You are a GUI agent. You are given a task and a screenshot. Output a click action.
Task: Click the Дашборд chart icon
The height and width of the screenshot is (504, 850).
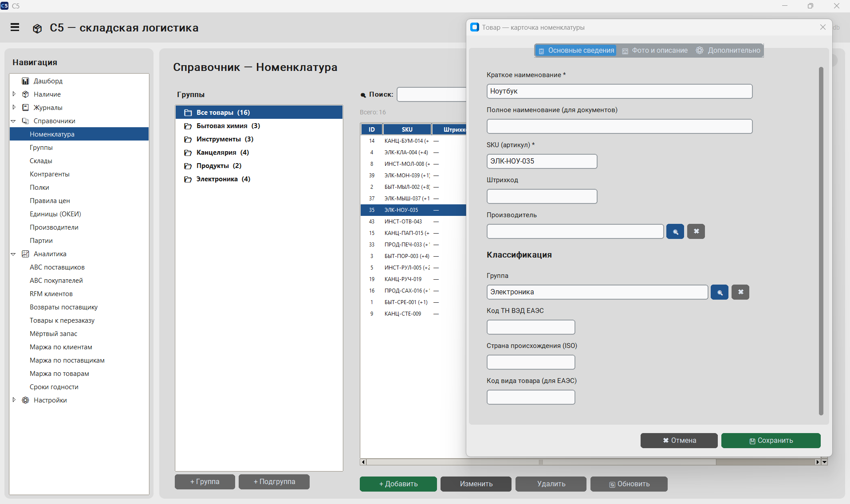coord(25,81)
